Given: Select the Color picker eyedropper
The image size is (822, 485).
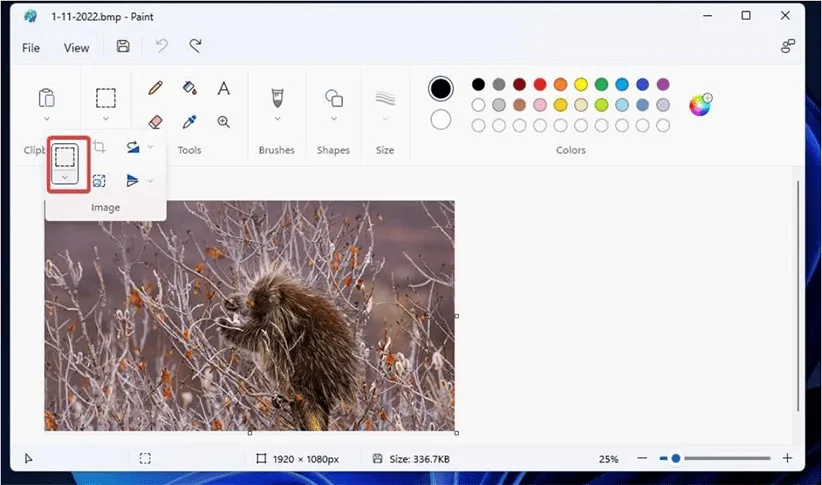Looking at the screenshot, I should click(x=189, y=121).
